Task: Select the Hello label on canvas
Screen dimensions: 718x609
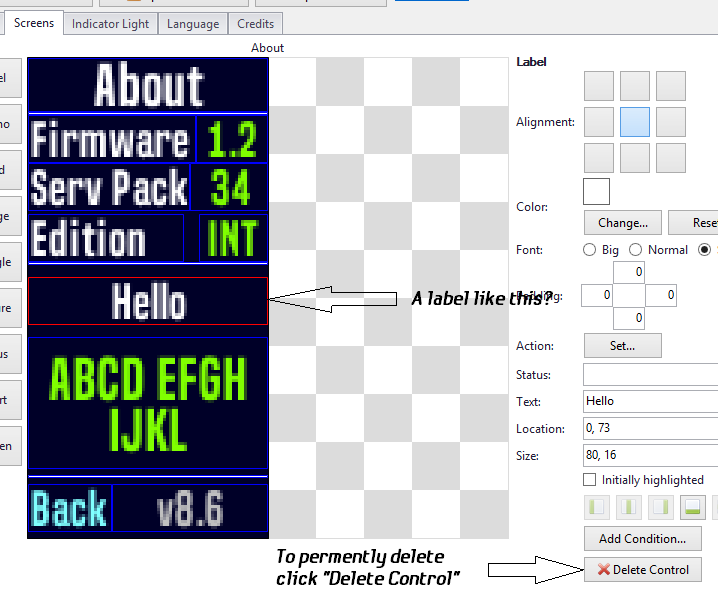Action: pyautogui.click(x=148, y=301)
